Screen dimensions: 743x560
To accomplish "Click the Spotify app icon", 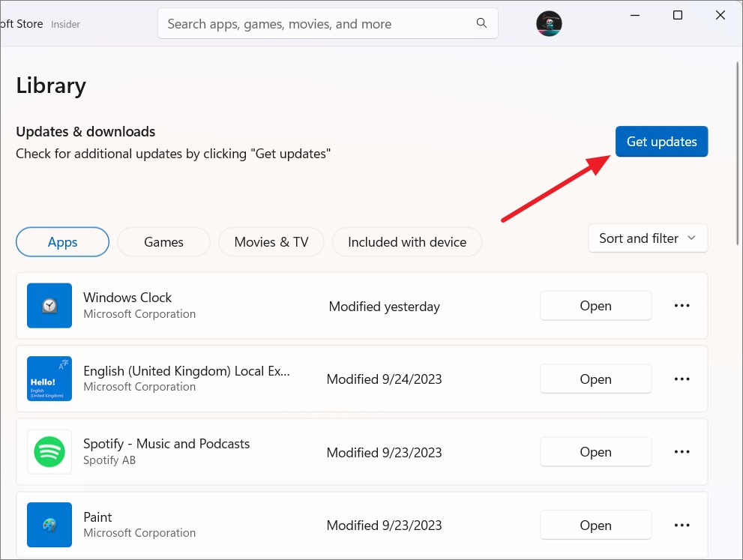I will (49, 451).
